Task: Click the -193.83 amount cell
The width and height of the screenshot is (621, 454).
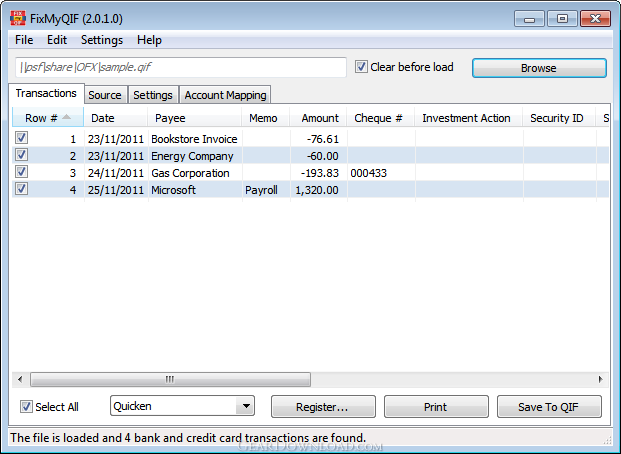Action: click(x=318, y=173)
